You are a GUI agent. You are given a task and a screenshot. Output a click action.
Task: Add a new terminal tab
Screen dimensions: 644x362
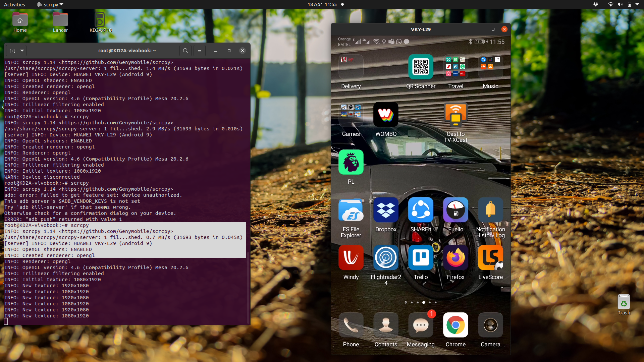(12, 51)
